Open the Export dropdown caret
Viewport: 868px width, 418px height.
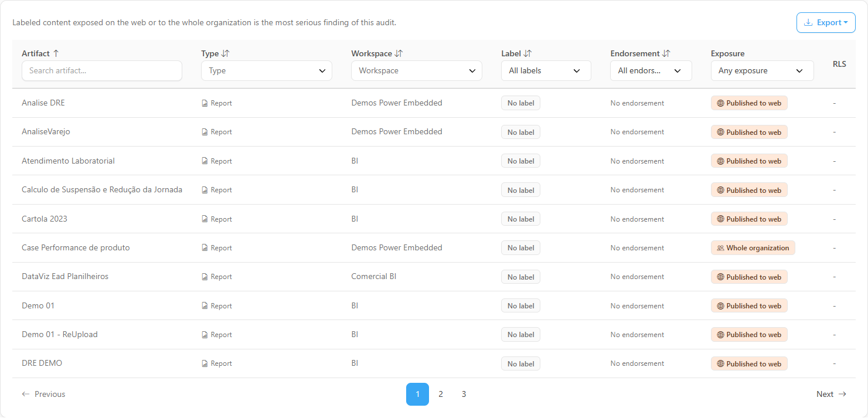point(846,23)
